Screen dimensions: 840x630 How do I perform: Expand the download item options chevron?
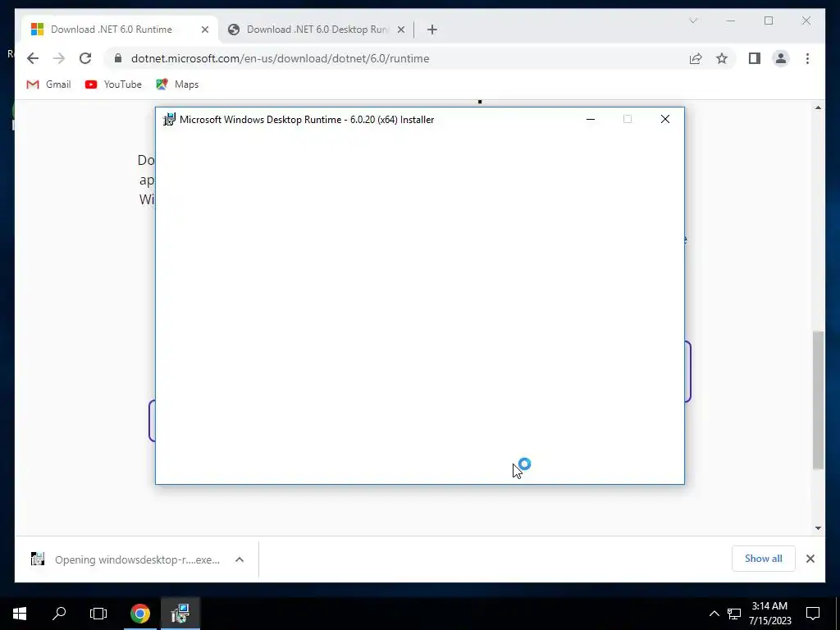point(240,559)
